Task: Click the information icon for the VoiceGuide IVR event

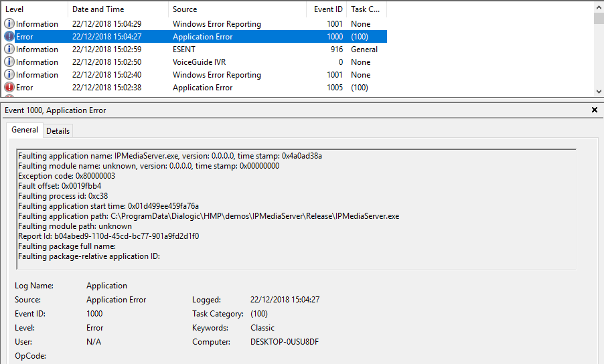Action: pyautogui.click(x=9, y=62)
